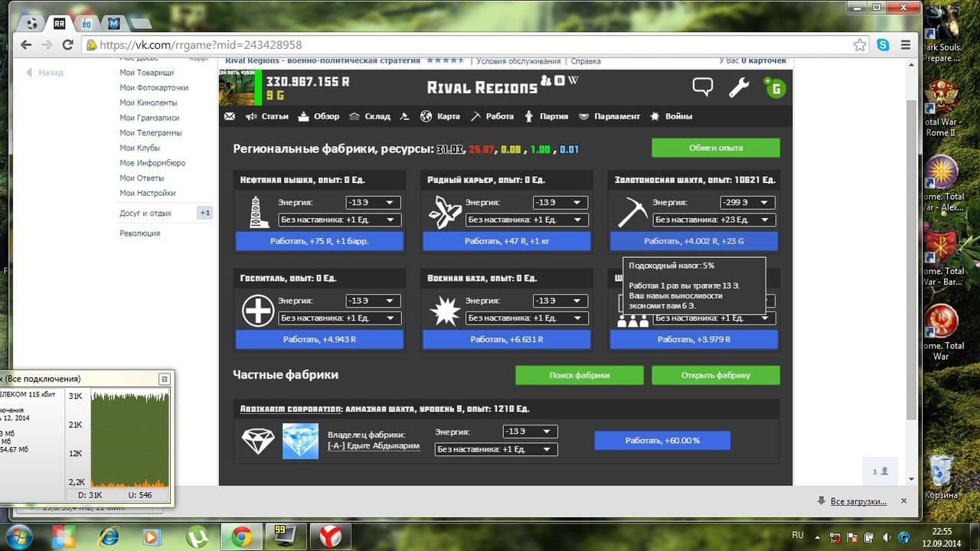The image size is (980, 551).
Task: Click the friends icon next to Rival Regions
Action: (546, 80)
